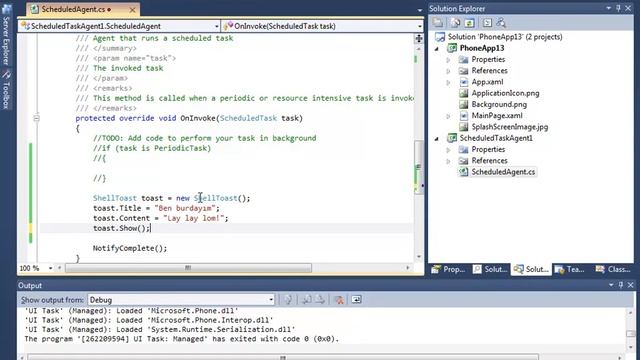This screenshot has height=360, width=640.
Task: Click the PhoneApp13 project icon
Action: (x=452, y=48)
